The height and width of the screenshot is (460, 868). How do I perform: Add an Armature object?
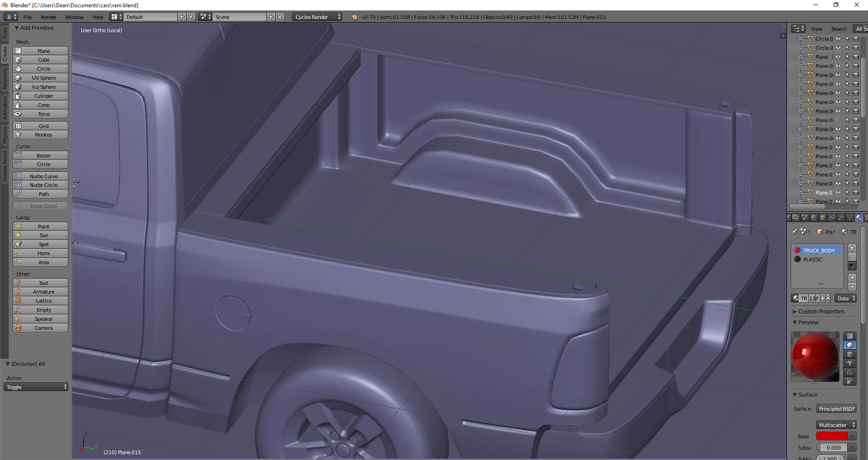[41, 292]
